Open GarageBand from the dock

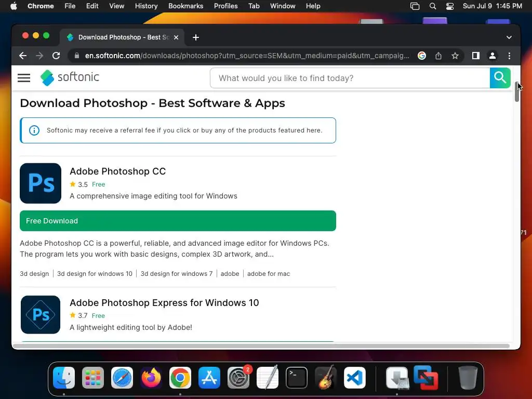pos(326,378)
